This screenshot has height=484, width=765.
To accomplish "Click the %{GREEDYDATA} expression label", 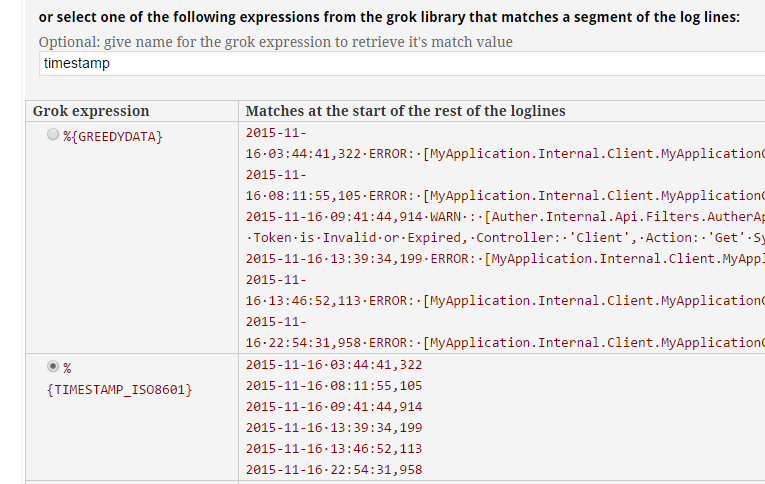I will 113,137.
